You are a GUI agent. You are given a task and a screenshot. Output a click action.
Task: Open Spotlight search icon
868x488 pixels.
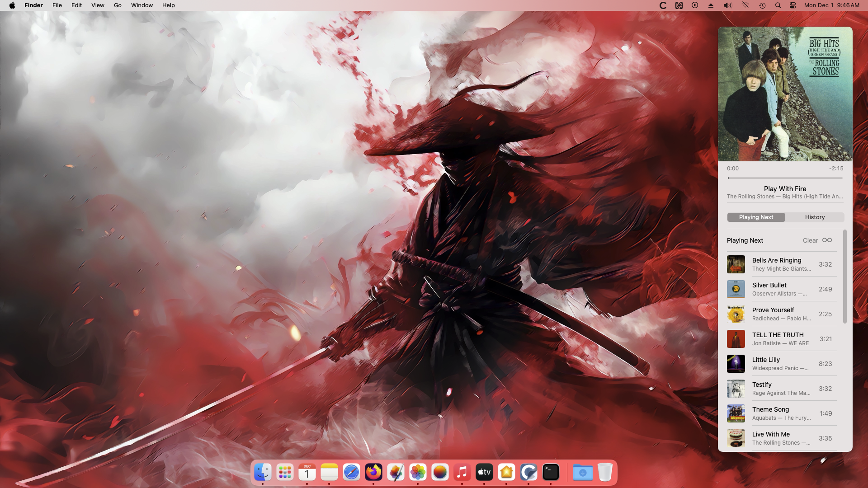click(x=778, y=5)
